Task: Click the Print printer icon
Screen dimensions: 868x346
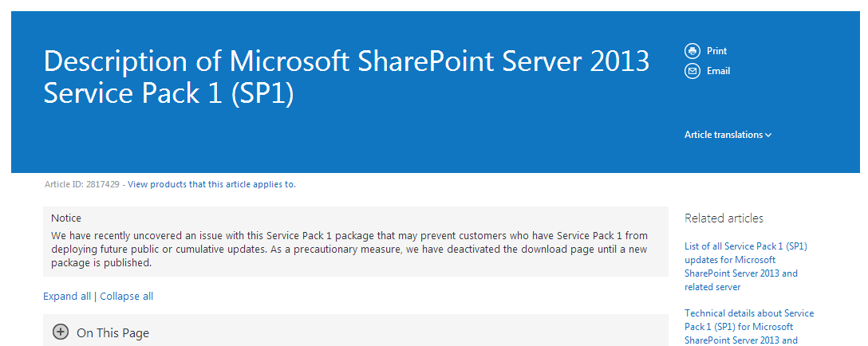Action: 692,51
